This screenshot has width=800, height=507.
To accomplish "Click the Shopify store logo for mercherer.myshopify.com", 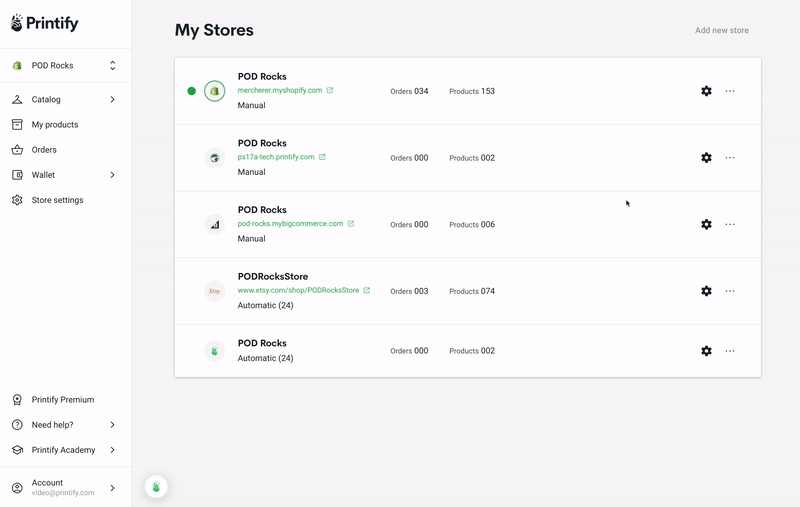I will [x=214, y=91].
